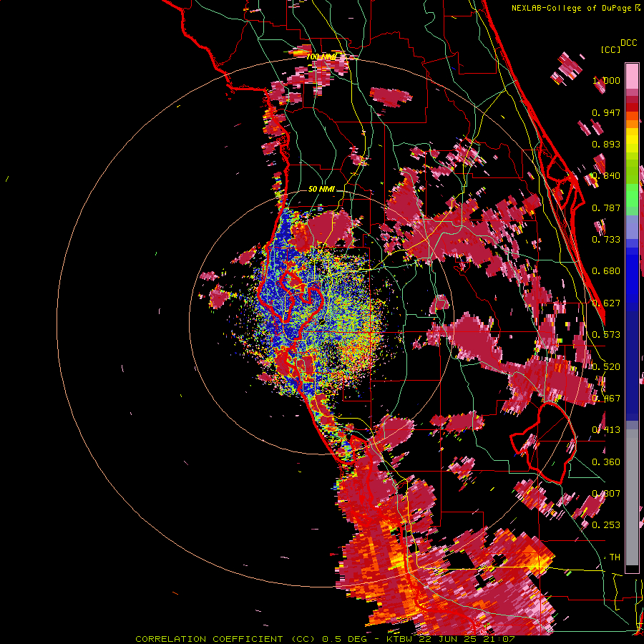The width and height of the screenshot is (644, 644).
Task: Click the TH threshold label
Action: (x=615, y=557)
